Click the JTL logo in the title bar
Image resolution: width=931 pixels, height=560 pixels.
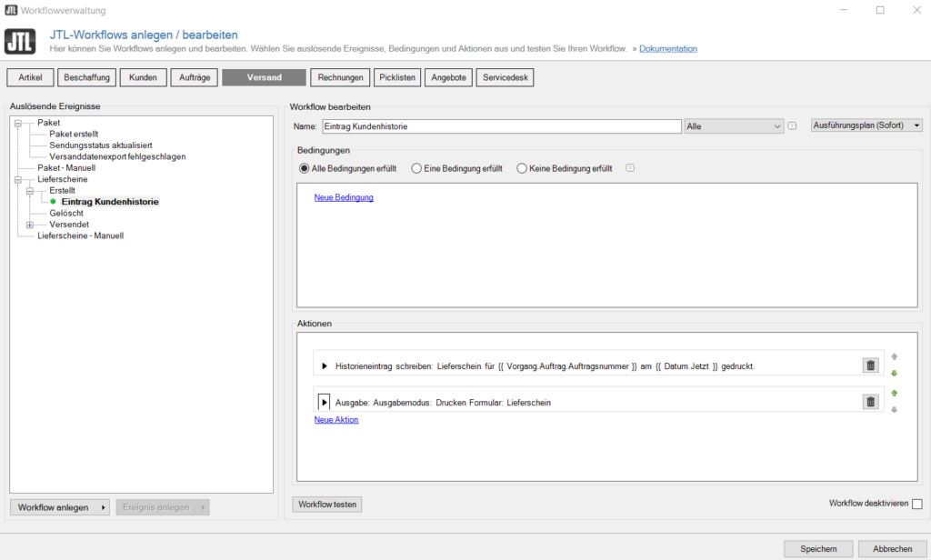pos(9,10)
